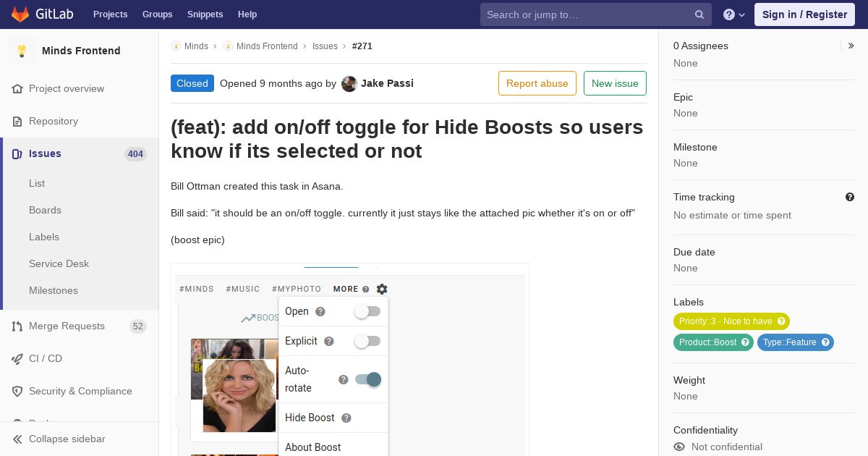Open the Snippets menu item
Image resolution: width=868 pixels, height=456 pixels.
coord(205,14)
